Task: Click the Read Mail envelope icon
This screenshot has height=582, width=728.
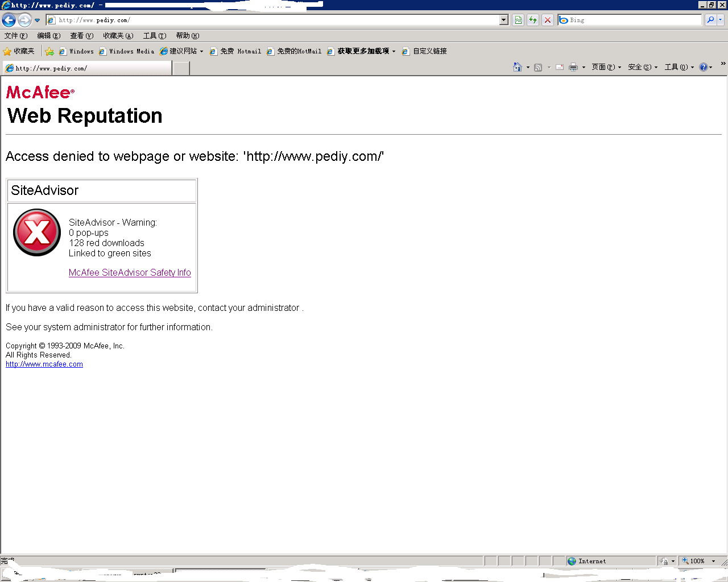Action: pyautogui.click(x=560, y=67)
